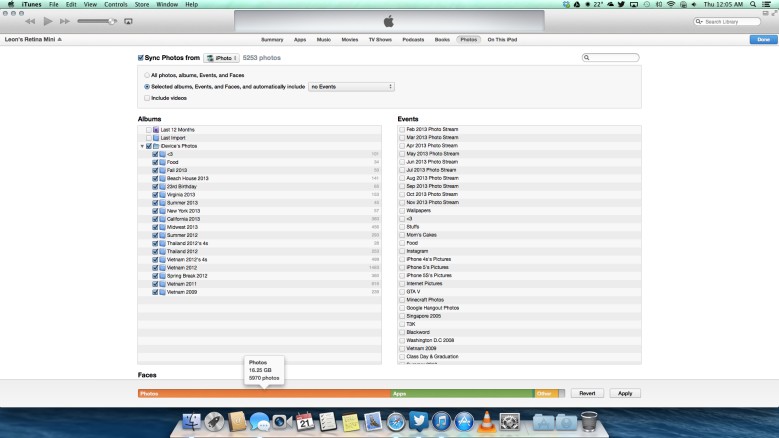Image resolution: width=779 pixels, height=438 pixels.
Task: Check the Instagram event checkbox
Action: coord(402,251)
